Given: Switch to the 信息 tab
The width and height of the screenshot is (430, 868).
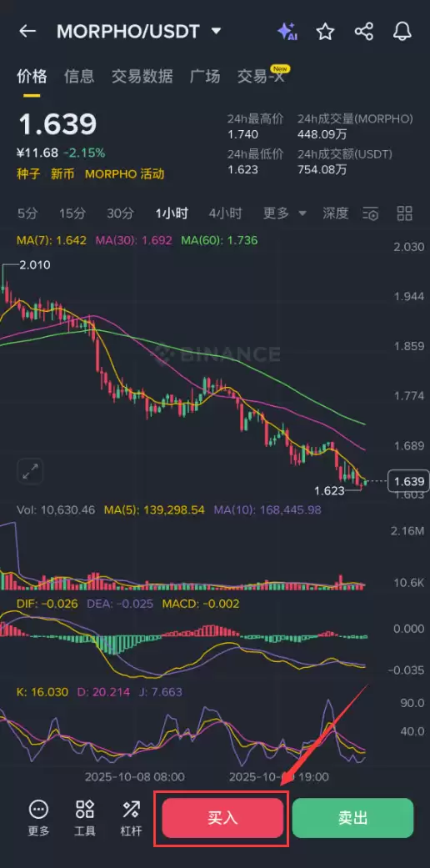Looking at the screenshot, I should 79,77.
